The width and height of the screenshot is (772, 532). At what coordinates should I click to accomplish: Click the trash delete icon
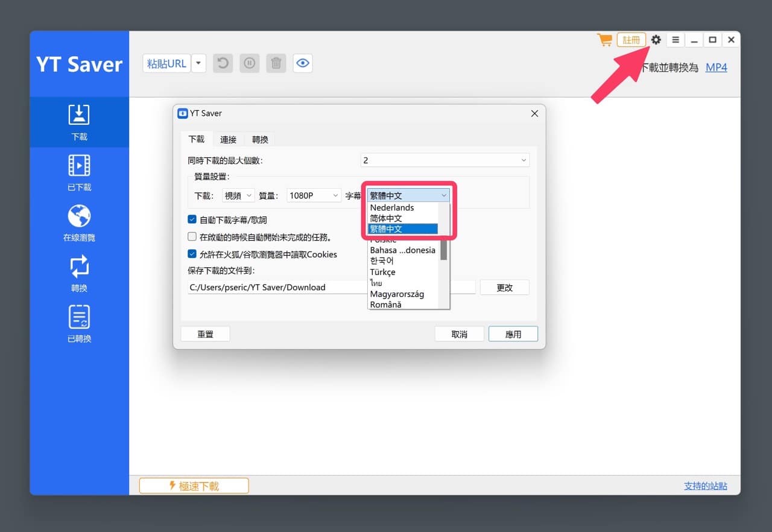[x=276, y=63]
